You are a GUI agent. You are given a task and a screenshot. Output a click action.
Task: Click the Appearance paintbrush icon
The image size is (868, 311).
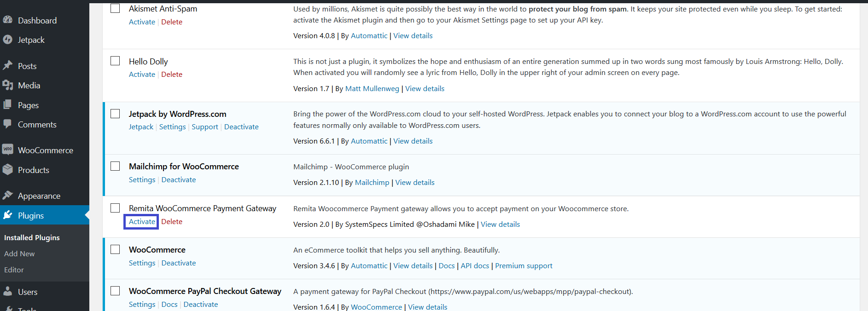[x=7, y=196]
